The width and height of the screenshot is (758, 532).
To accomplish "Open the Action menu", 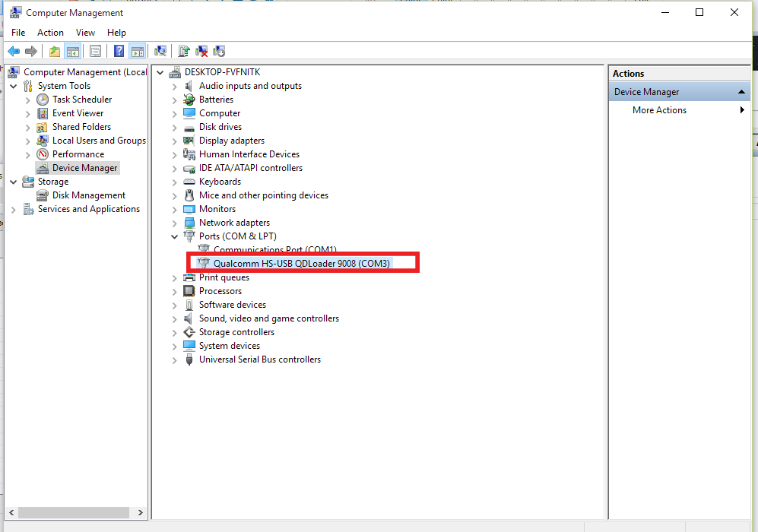I will (x=50, y=33).
